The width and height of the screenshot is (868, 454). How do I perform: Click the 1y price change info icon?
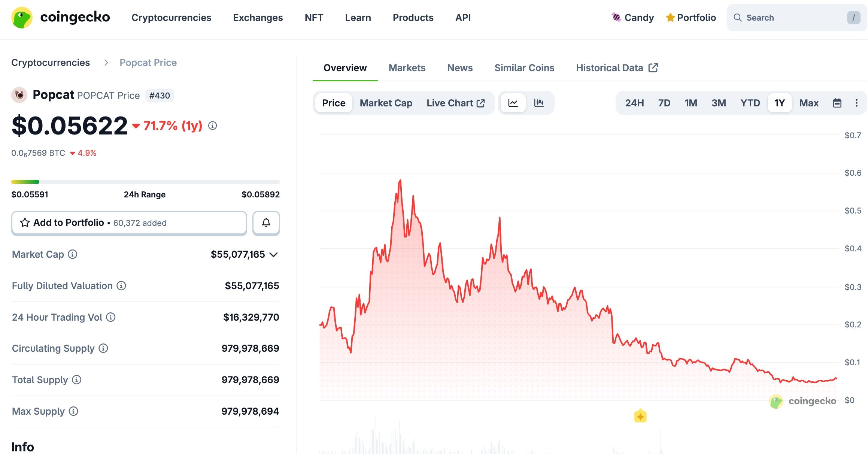click(213, 126)
